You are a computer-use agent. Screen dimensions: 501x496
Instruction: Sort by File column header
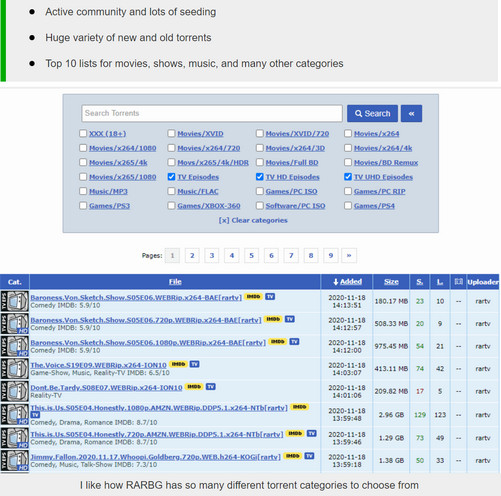click(x=175, y=282)
